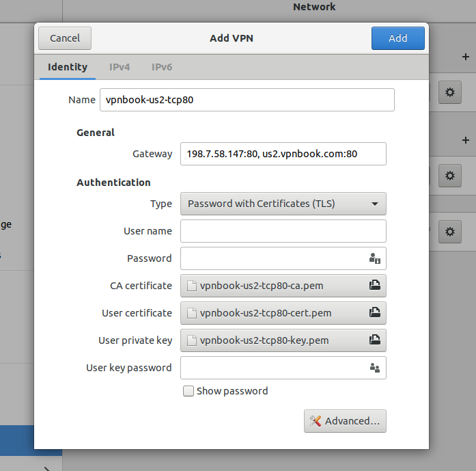Viewport: 476px width, 471px height.
Task: Open storage options icon in User key password field
Action: click(x=375, y=368)
